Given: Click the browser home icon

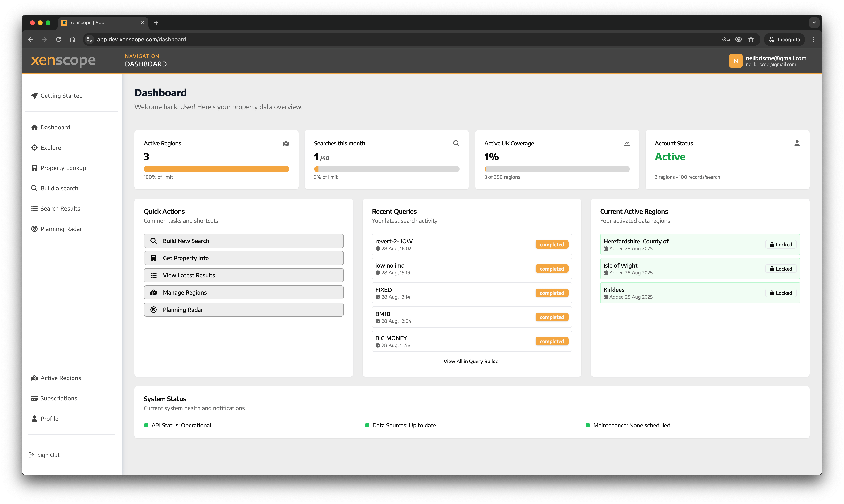Looking at the screenshot, I should tap(72, 39).
